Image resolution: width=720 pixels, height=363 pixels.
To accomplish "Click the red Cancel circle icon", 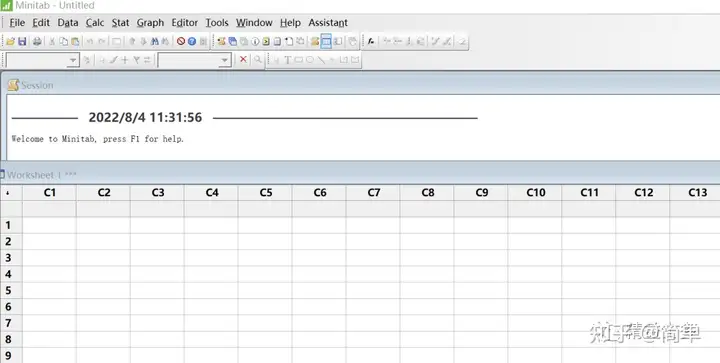I will click(180, 41).
